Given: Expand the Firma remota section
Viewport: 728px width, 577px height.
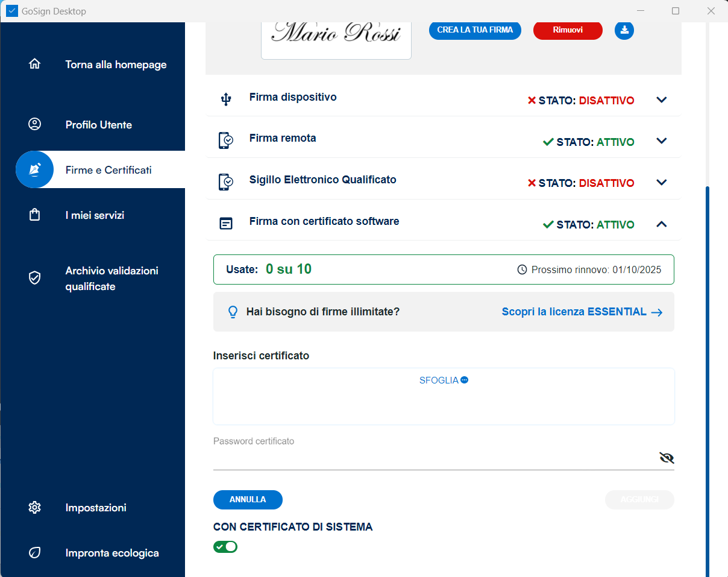Looking at the screenshot, I should tap(661, 141).
